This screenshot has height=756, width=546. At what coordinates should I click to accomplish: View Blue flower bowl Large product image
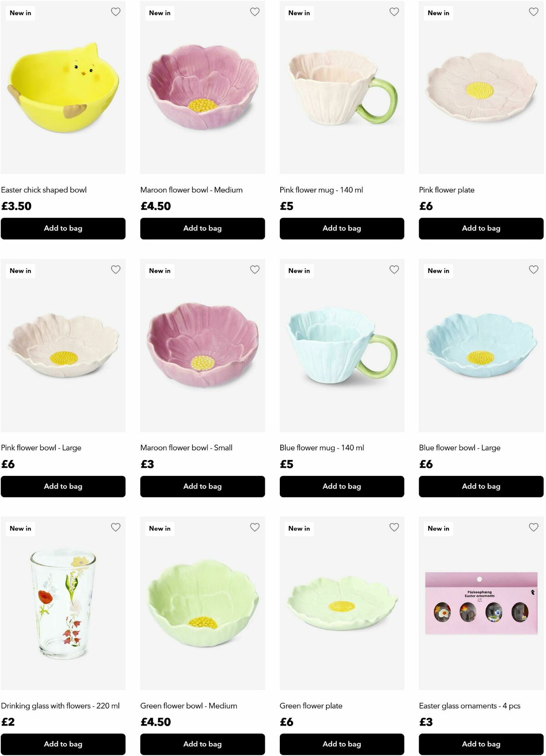pos(481,345)
